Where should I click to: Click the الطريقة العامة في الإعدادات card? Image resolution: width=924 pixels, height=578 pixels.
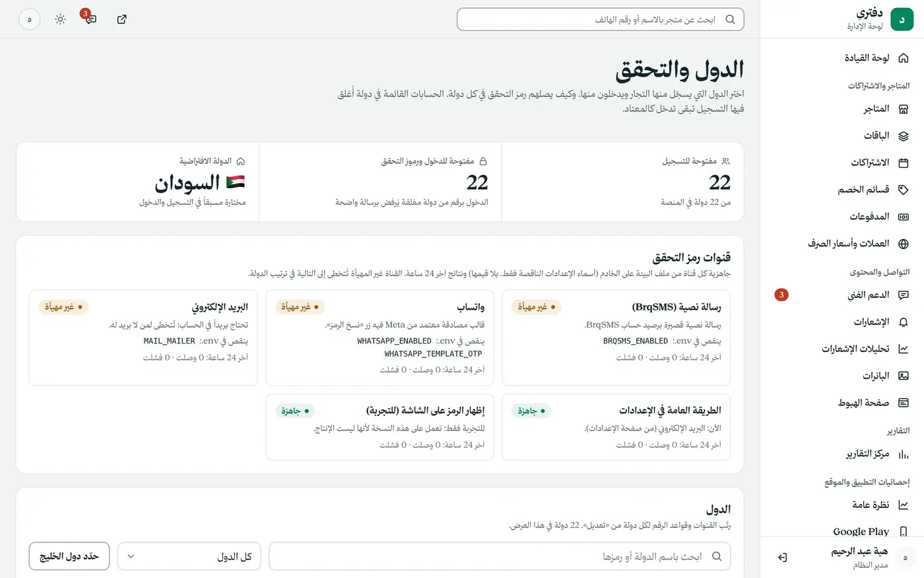[x=616, y=427]
